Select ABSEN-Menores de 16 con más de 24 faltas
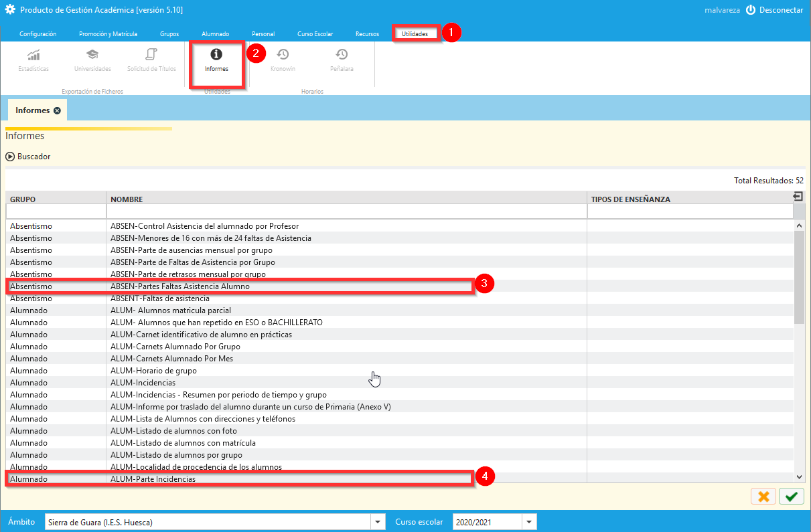Viewport: 811px width, 532px height. (399, 238)
